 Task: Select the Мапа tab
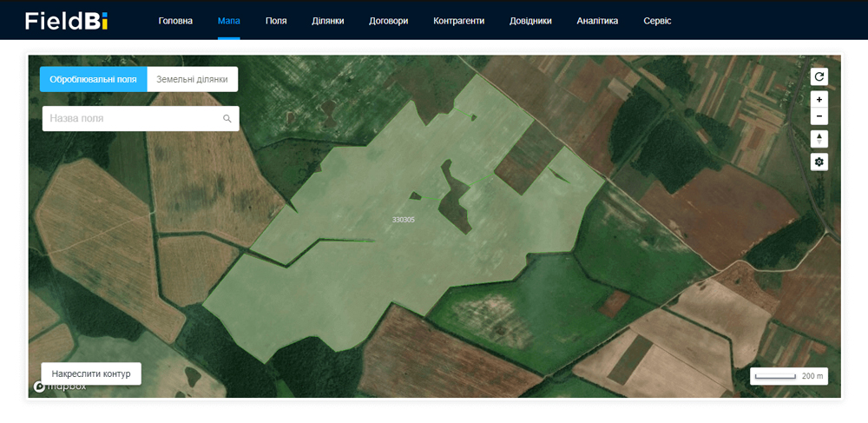coord(228,21)
